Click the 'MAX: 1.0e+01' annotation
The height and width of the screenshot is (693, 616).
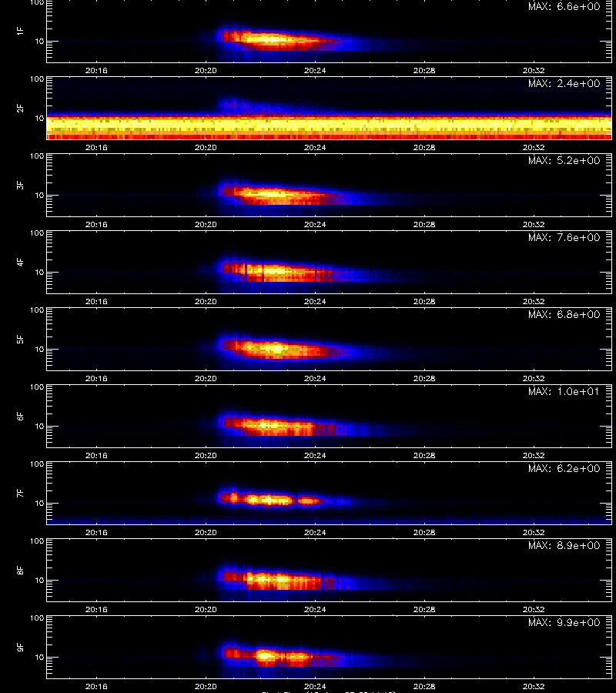click(564, 391)
